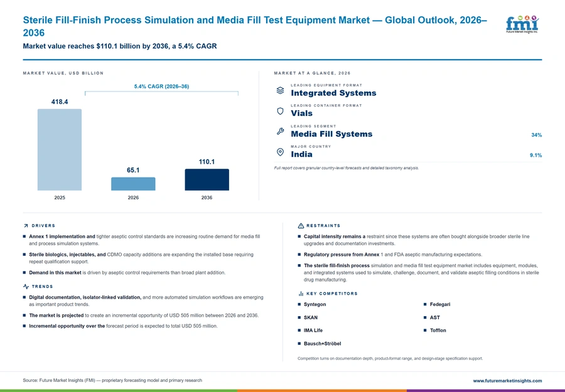
Task: Click the report title heading
Action: coord(255,26)
